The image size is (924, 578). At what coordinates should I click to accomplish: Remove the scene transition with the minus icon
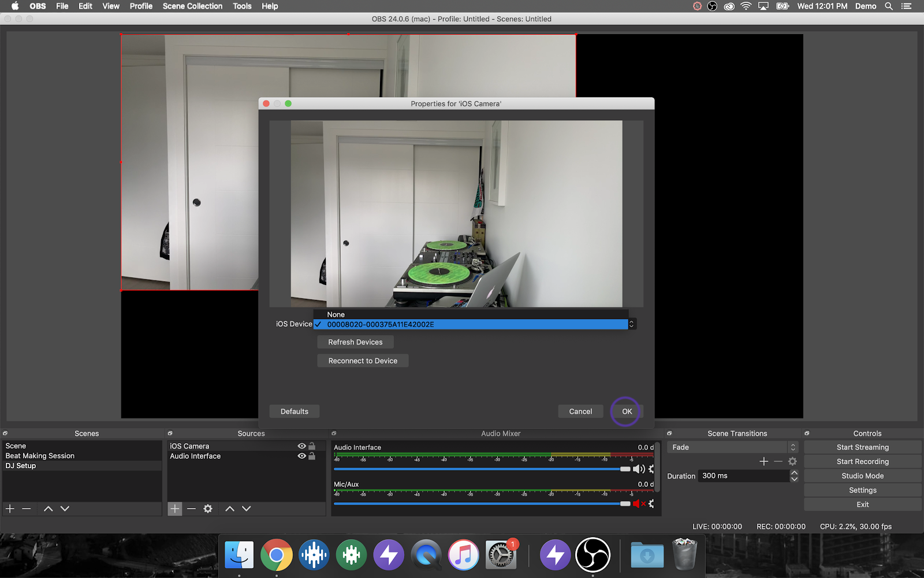tap(778, 461)
